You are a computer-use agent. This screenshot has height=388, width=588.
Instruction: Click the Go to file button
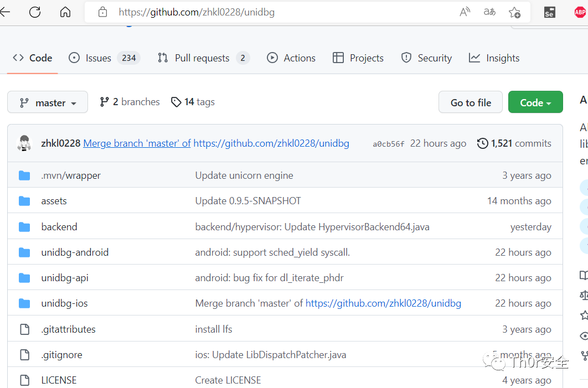tap(471, 102)
